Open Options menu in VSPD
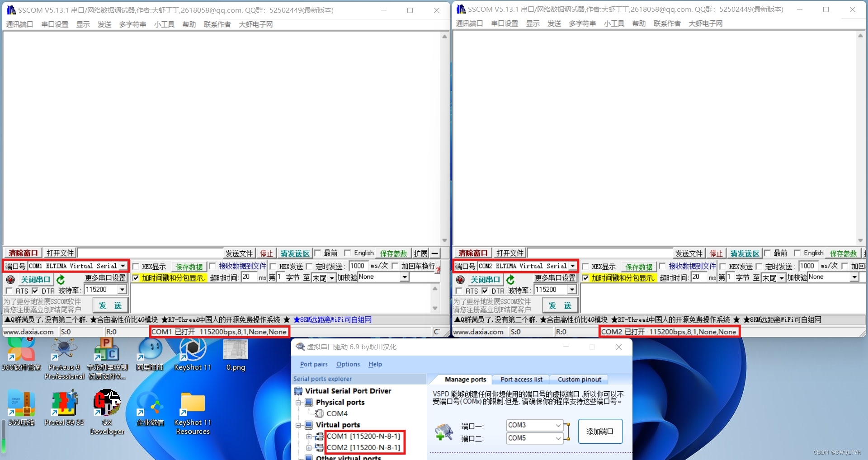This screenshot has width=868, height=460. (x=348, y=364)
